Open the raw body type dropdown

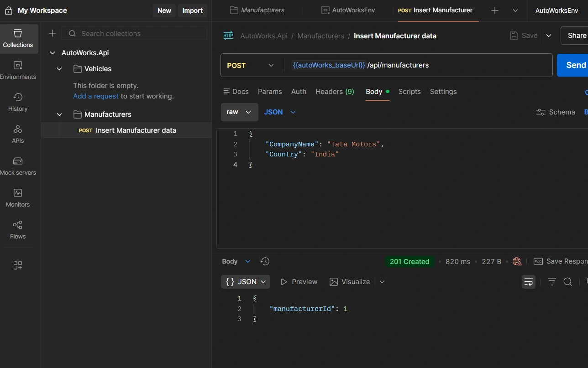coord(239,112)
